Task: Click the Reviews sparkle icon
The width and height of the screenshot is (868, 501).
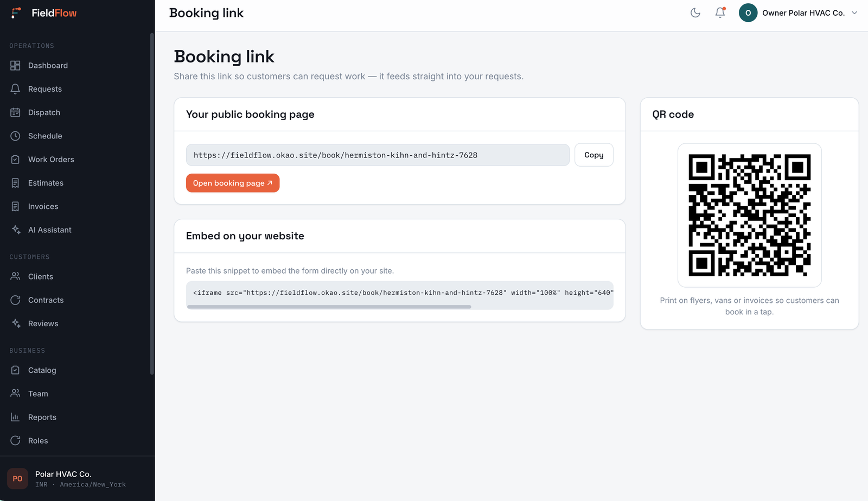Action: (15, 324)
